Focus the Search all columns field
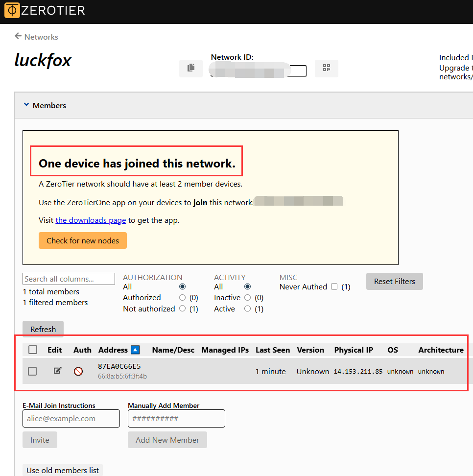 (69, 279)
